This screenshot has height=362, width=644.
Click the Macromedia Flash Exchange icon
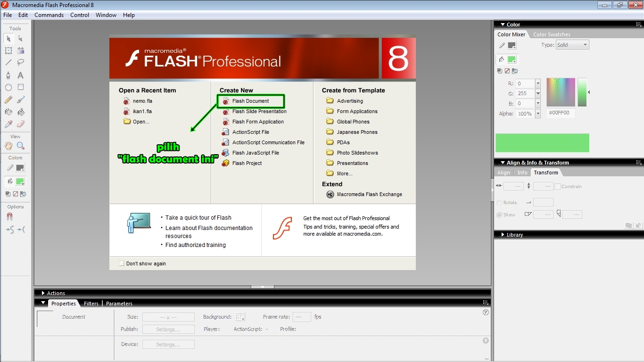point(330,194)
